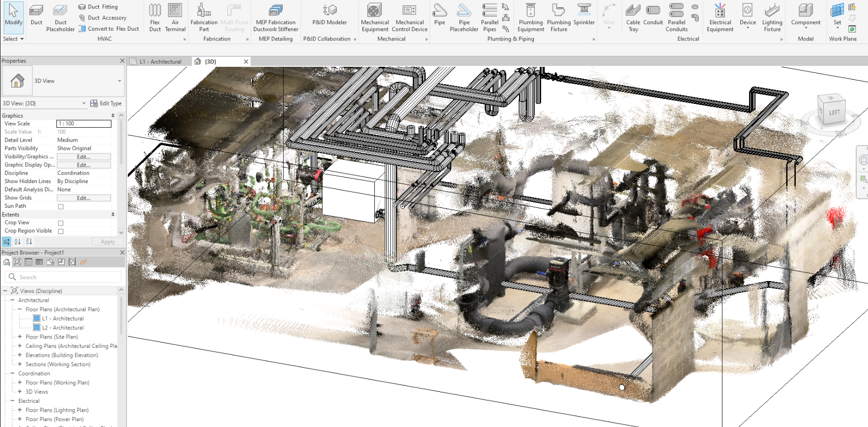Activate the Sprinkler tool
Image resolution: width=868 pixels, height=427 pixels.
pos(584,15)
